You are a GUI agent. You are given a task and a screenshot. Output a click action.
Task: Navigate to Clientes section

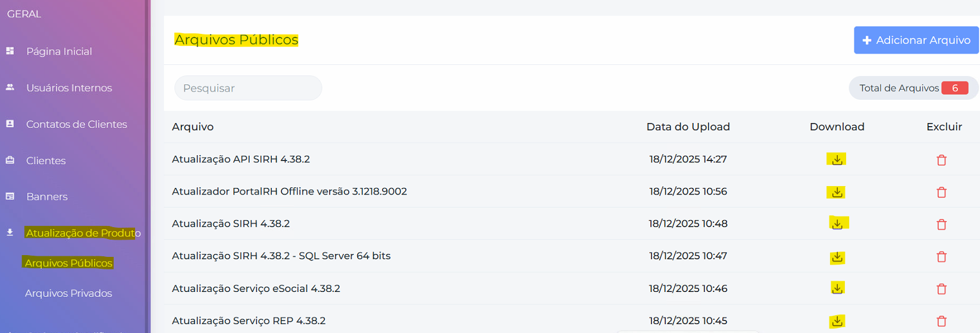pyautogui.click(x=46, y=161)
